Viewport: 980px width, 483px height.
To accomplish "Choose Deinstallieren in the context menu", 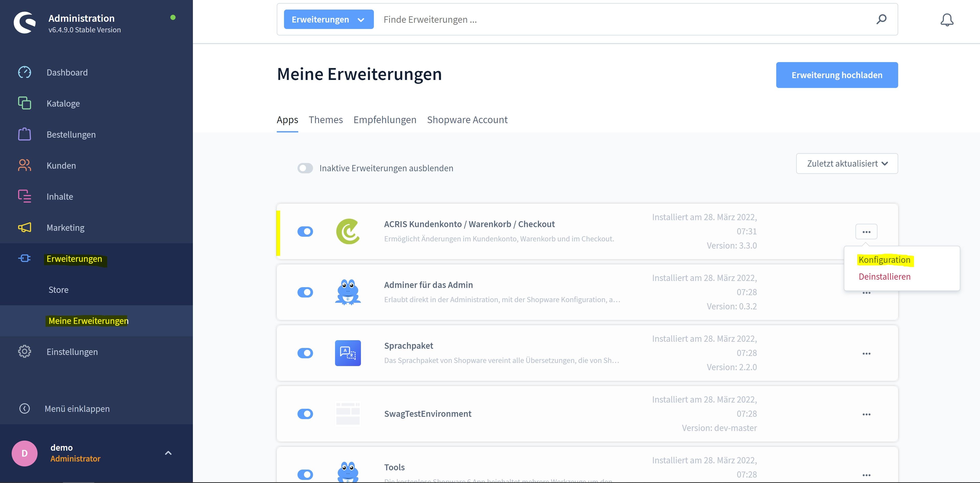I will [884, 277].
